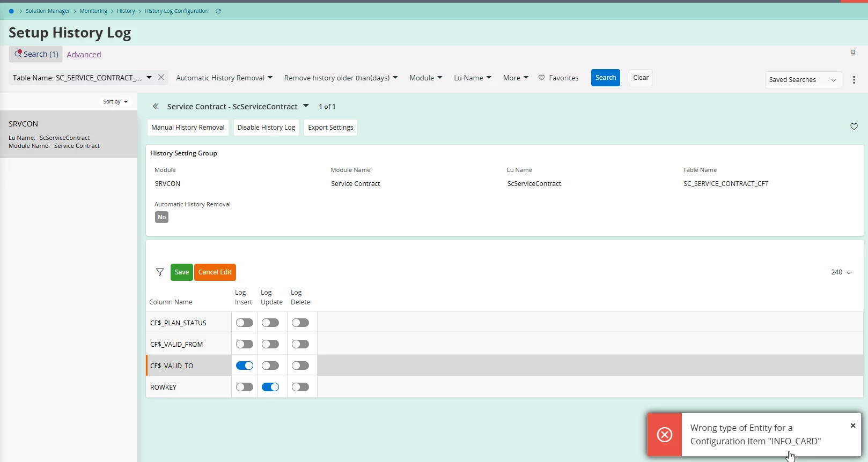Expand the Lu Name filter dropdown
The height and width of the screenshot is (462, 868).
pos(473,78)
